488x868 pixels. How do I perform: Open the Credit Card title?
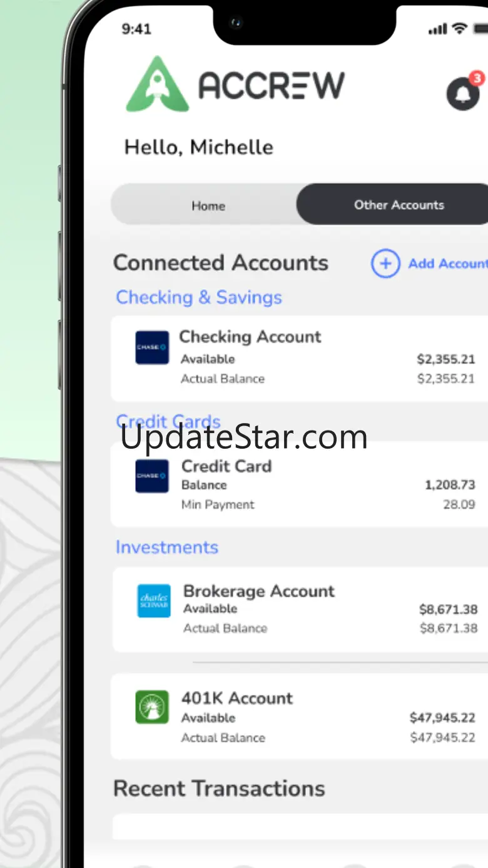226,466
